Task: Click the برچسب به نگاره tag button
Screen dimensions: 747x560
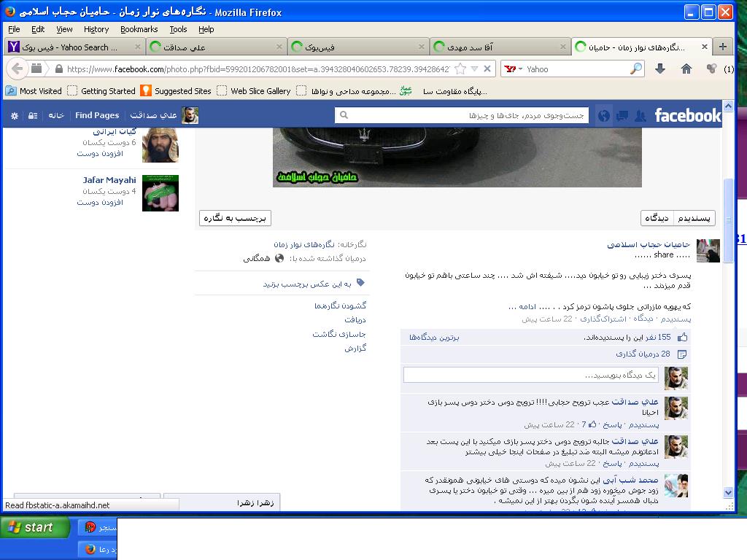Action: pyautogui.click(x=235, y=218)
